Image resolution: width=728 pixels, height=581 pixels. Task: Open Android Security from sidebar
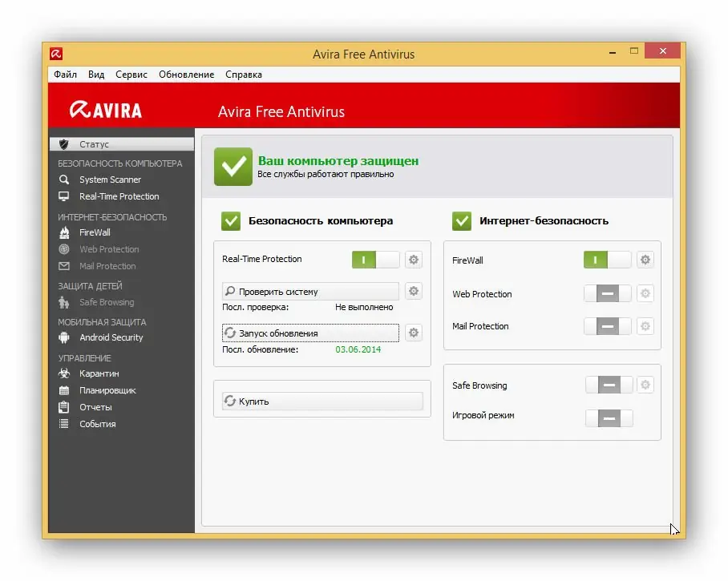point(111,337)
